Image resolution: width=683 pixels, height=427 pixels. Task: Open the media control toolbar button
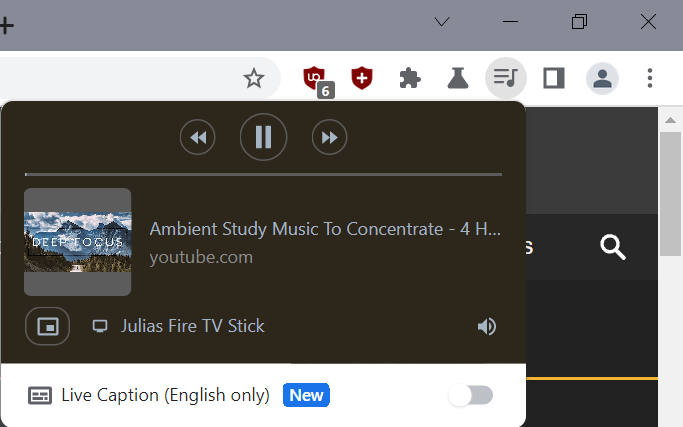coord(506,78)
